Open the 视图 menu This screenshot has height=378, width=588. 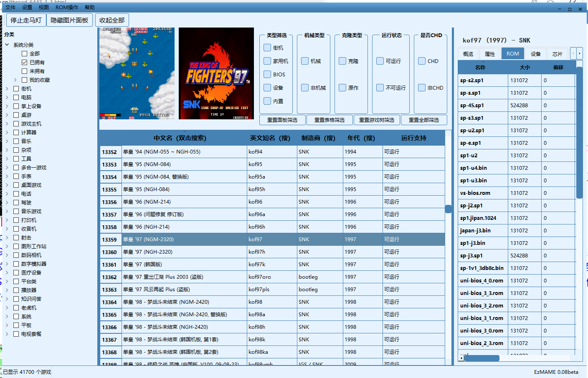(x=44, y=8)
